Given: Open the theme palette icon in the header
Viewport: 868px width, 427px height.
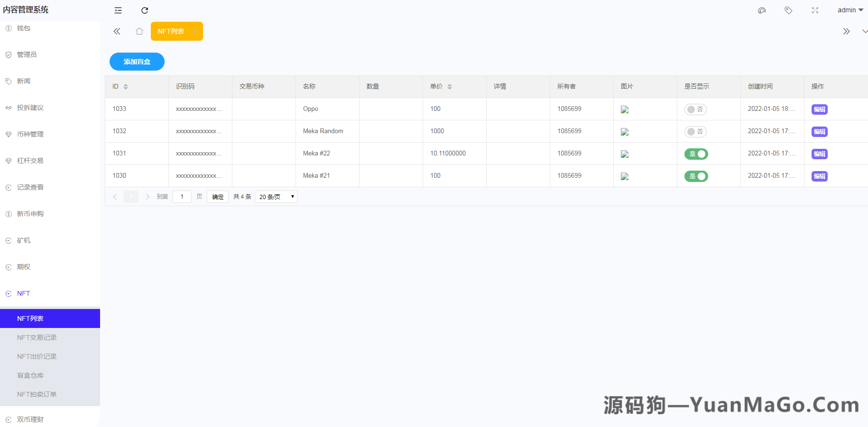Looking at the screenshot, I should (x=762, y=10).
